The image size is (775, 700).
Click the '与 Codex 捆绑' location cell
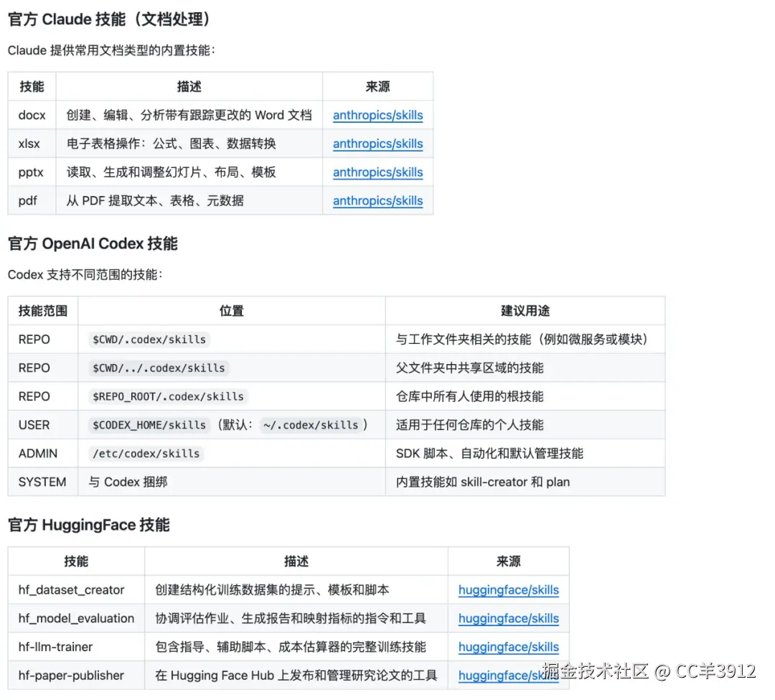pyautogui.click(x=232, y=482)
